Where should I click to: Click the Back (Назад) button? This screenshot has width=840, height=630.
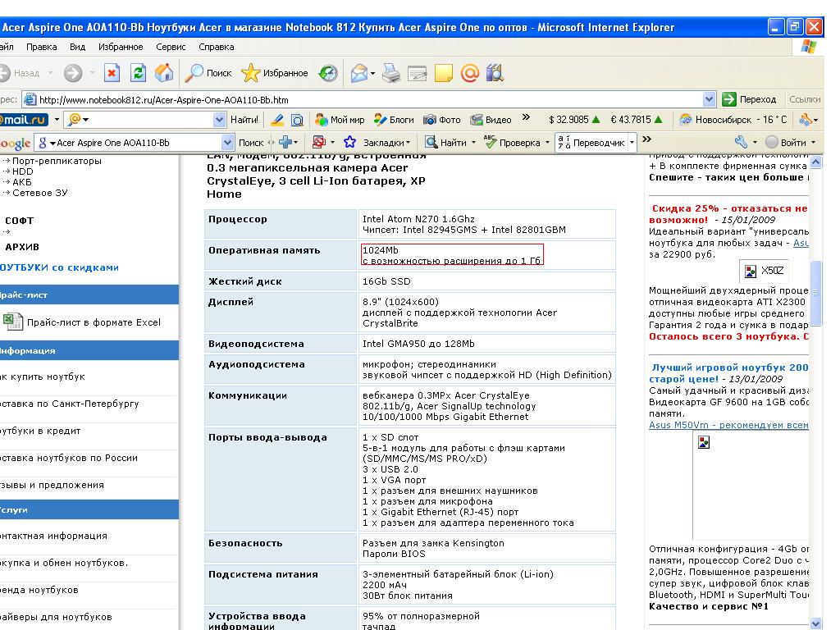pyautogui.click(x=21, y=73)
